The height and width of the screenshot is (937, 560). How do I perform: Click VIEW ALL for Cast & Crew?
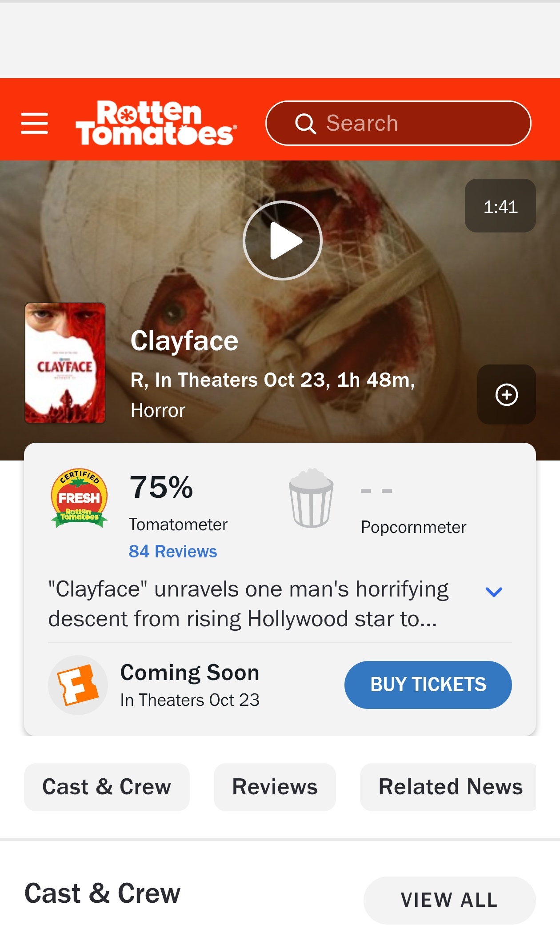coord(449,900)
